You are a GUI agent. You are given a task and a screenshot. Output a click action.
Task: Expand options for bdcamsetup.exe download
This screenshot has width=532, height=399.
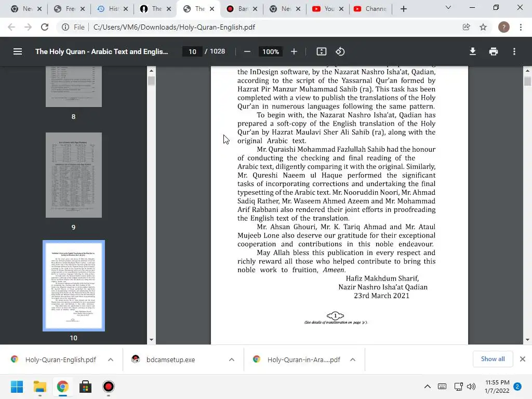pyautogui.click(x=232, y=360)
